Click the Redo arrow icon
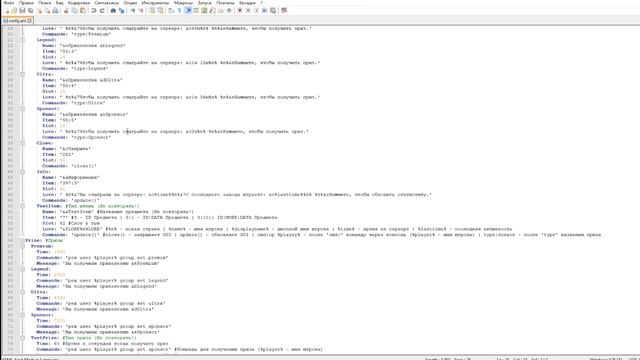 coord(102,10)
